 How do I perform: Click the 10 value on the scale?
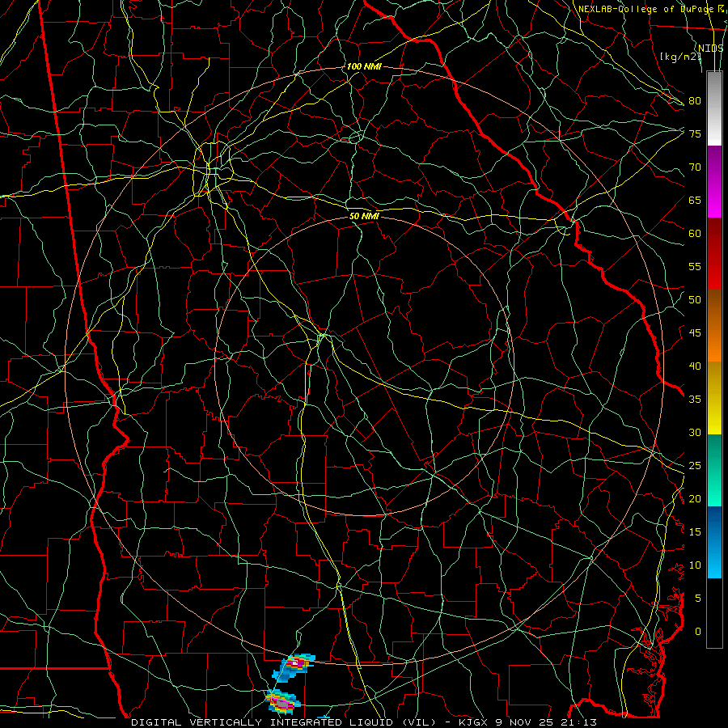[x=695, y=565]
